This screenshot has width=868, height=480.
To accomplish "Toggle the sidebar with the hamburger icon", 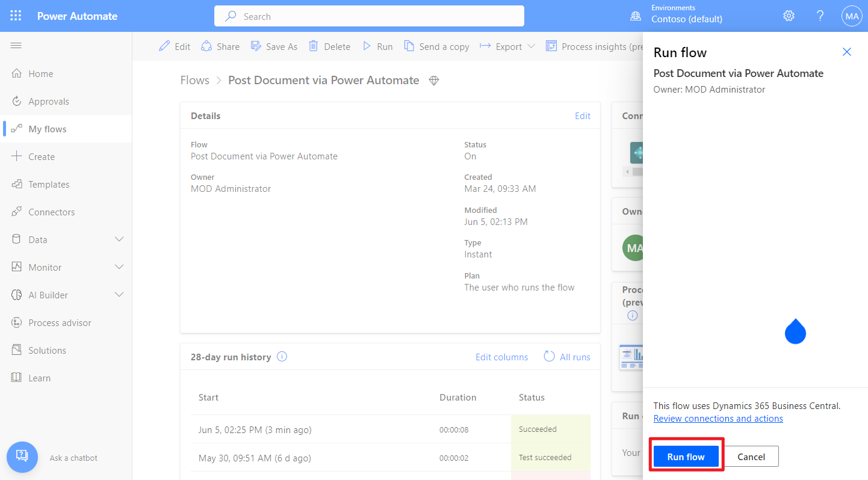I will pyautogui.click(x=16, y=45).
